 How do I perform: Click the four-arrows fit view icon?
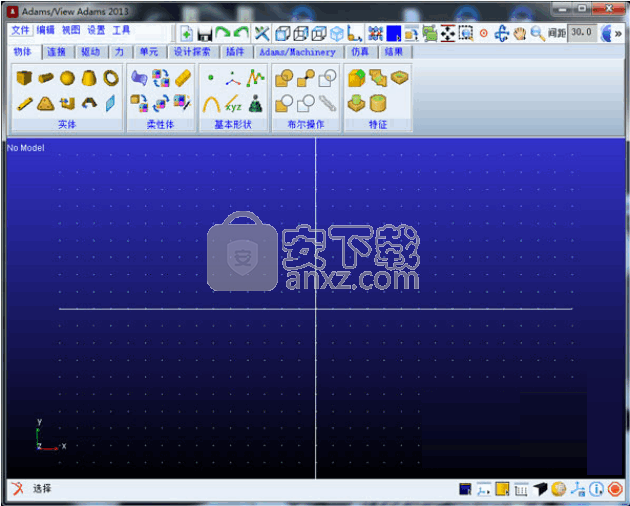448,33
